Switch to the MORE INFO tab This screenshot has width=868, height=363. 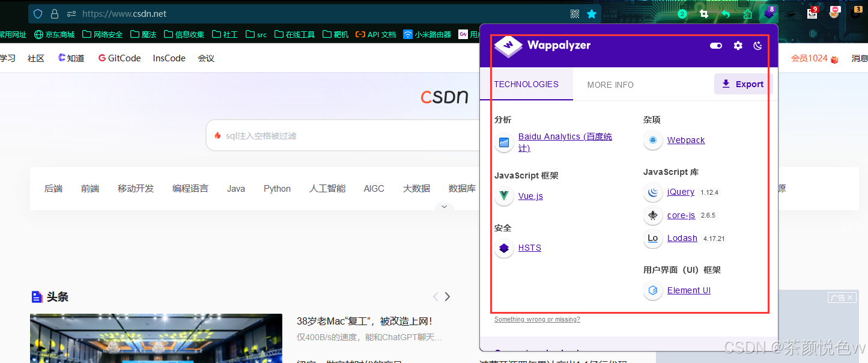tap(610, 85)
